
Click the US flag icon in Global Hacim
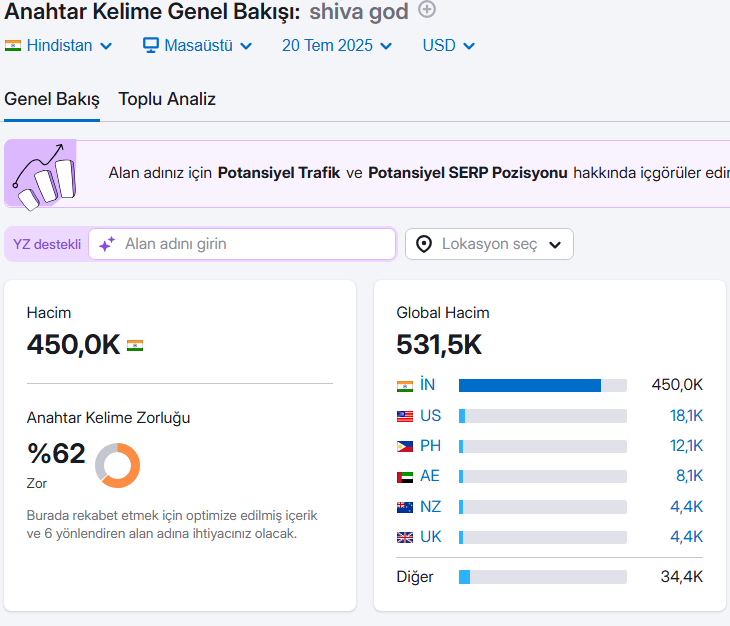pyautogui.click(x=405, y=416)
